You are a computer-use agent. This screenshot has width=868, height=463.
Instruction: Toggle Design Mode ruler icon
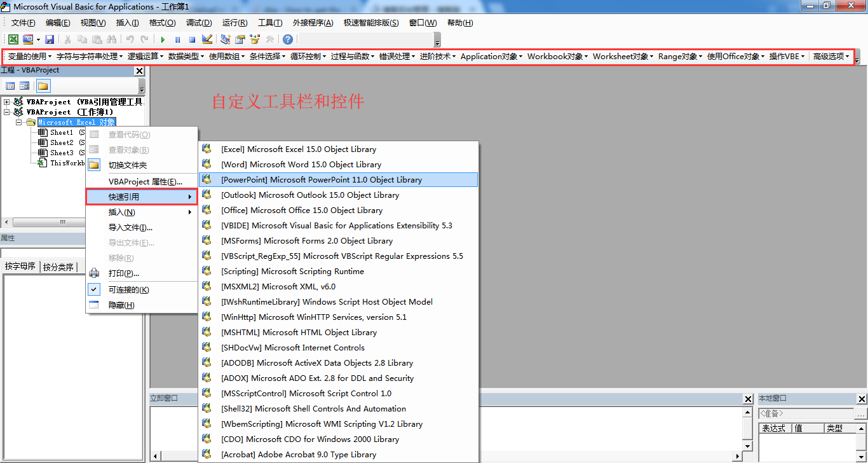(207, 39)
